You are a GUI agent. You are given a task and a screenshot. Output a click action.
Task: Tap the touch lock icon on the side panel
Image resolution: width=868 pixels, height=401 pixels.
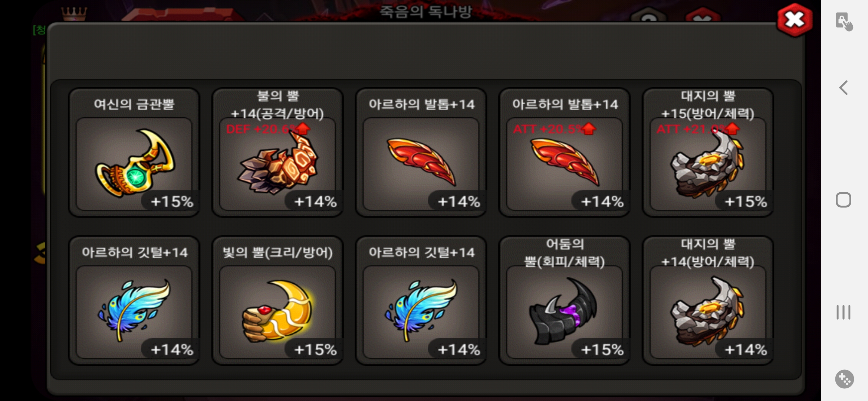click(844, 22)
